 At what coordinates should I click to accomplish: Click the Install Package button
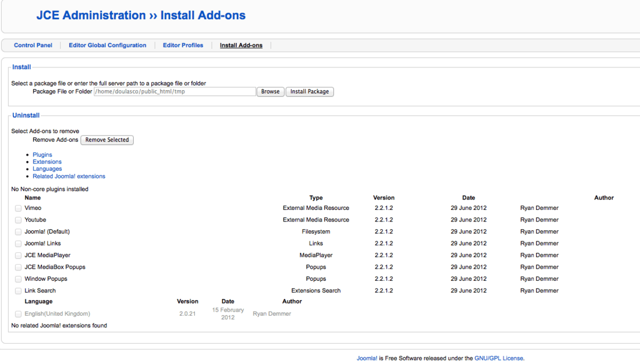coord(310,91)
